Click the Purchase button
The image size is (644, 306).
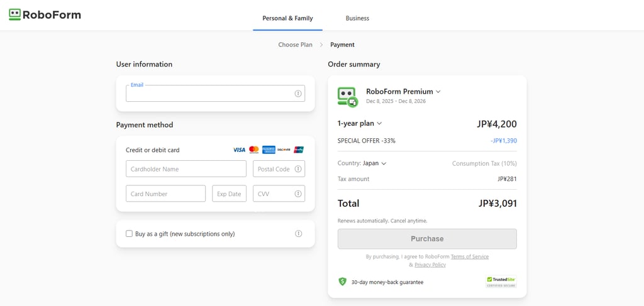(x=427, y=239)
